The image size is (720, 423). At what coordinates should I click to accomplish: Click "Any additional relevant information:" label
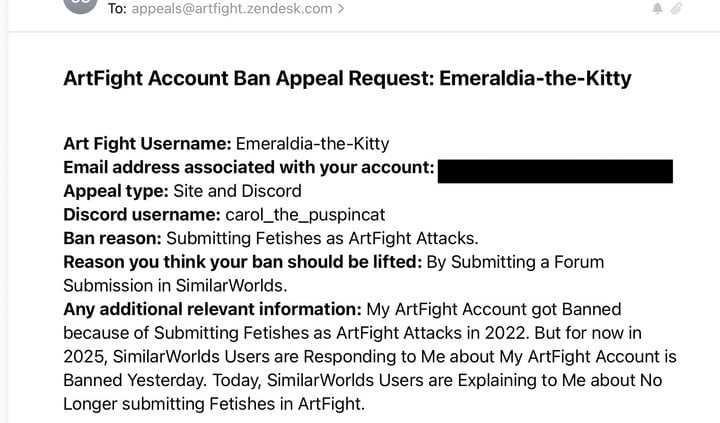pos(213,310)
